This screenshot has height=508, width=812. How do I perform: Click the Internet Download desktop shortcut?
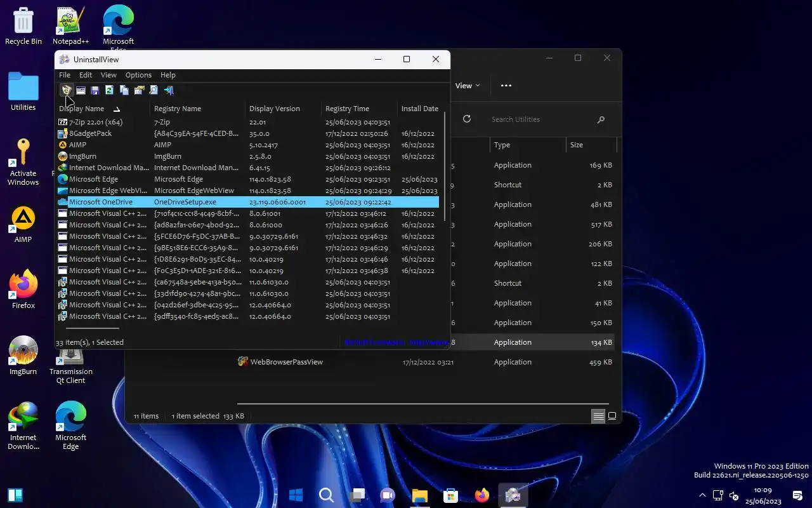pyautogui.click(x=23, y=426)
